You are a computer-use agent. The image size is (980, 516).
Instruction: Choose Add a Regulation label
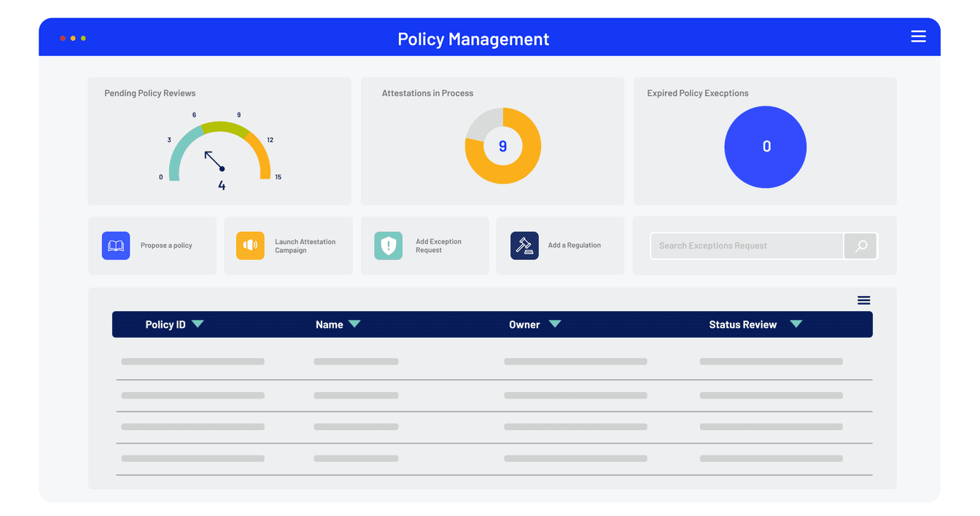[575, 246]
